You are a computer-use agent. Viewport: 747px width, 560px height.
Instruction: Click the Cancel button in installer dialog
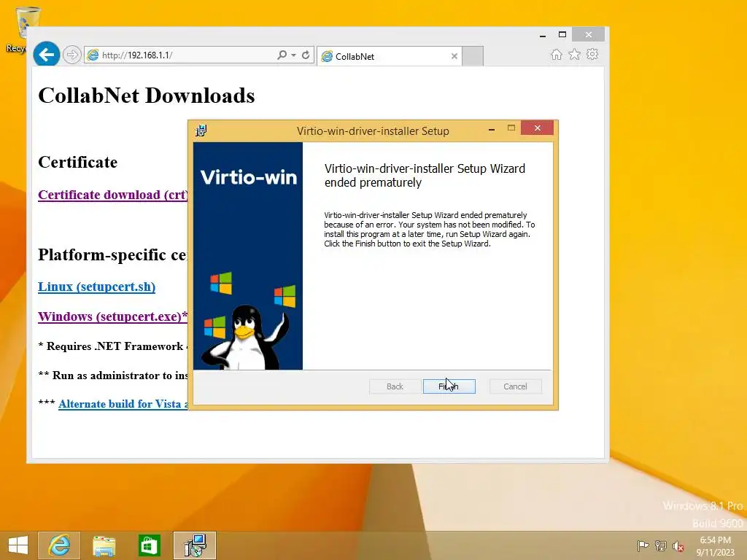coord(515,386)
